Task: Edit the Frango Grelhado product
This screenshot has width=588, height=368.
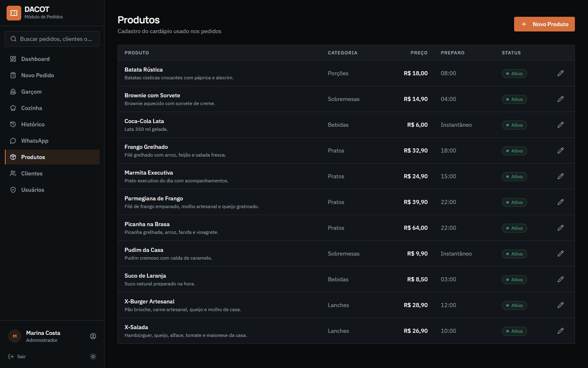Action: [x=561, y=150]
